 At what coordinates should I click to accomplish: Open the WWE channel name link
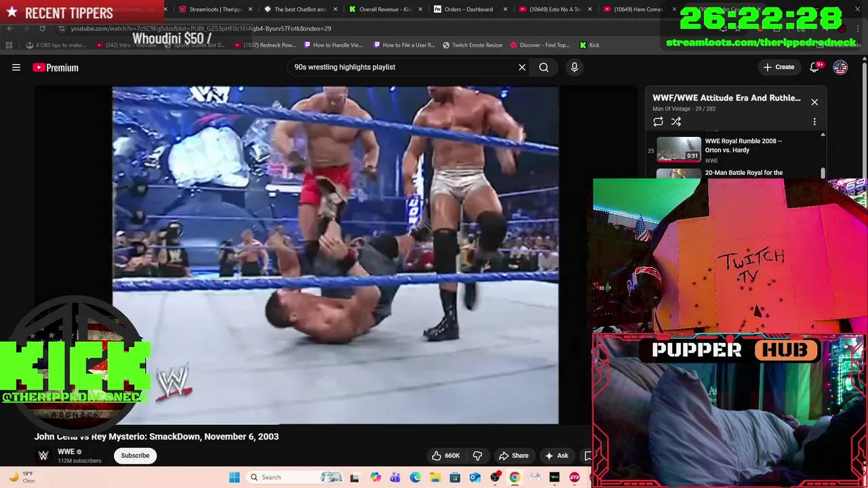point(66,451)
